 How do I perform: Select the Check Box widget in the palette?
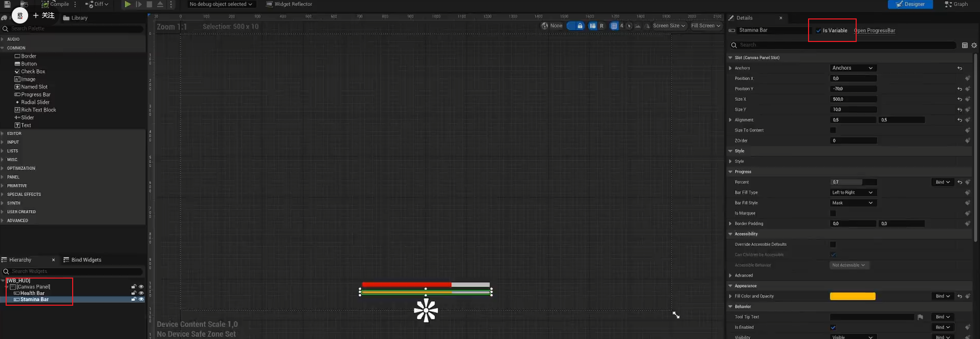[30, 72]
